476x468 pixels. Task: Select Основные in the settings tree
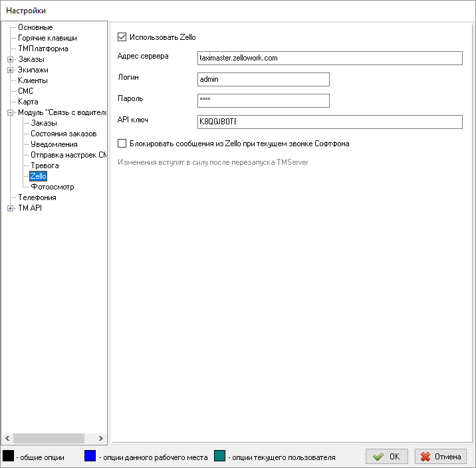tap(35, 27)
